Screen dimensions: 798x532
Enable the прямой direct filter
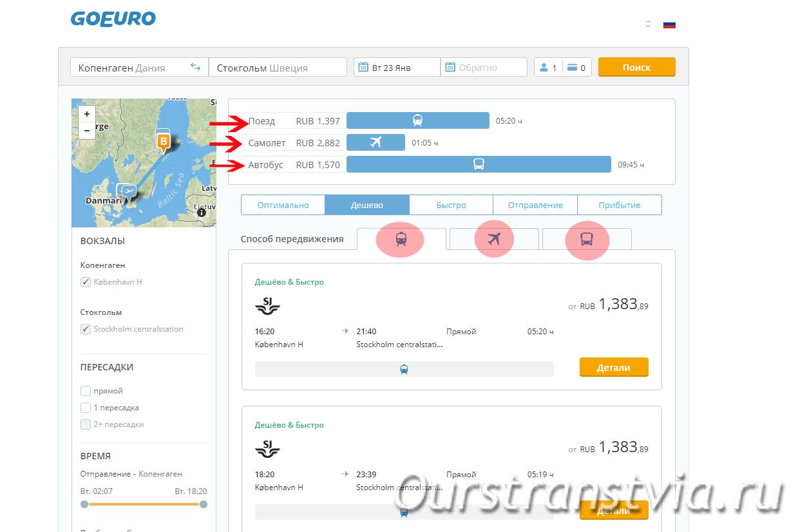click(86, 391)
